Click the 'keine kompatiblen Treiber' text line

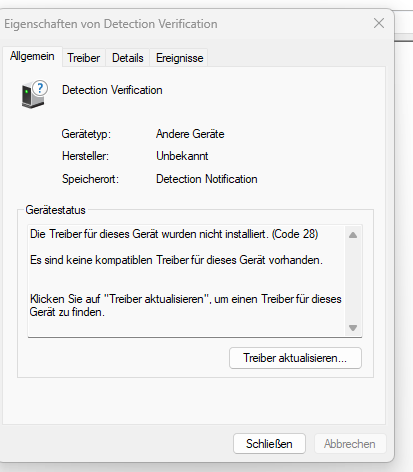176,260
